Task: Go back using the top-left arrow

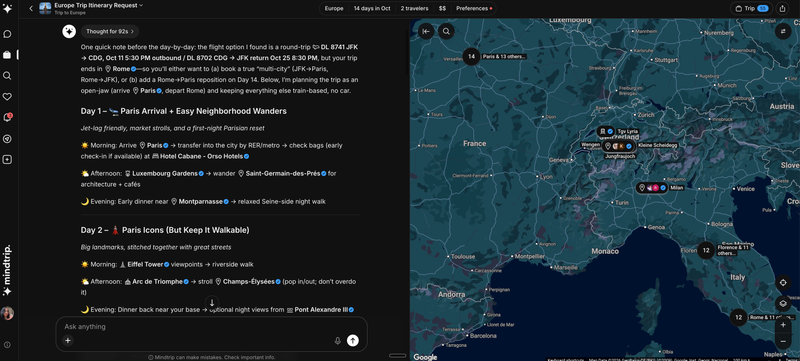Action: 31,8
